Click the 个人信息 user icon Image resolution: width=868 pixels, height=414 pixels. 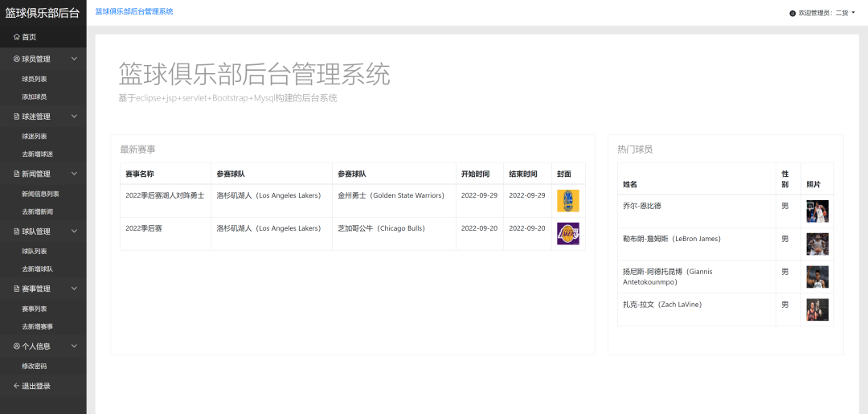click(x=17, y=346)
